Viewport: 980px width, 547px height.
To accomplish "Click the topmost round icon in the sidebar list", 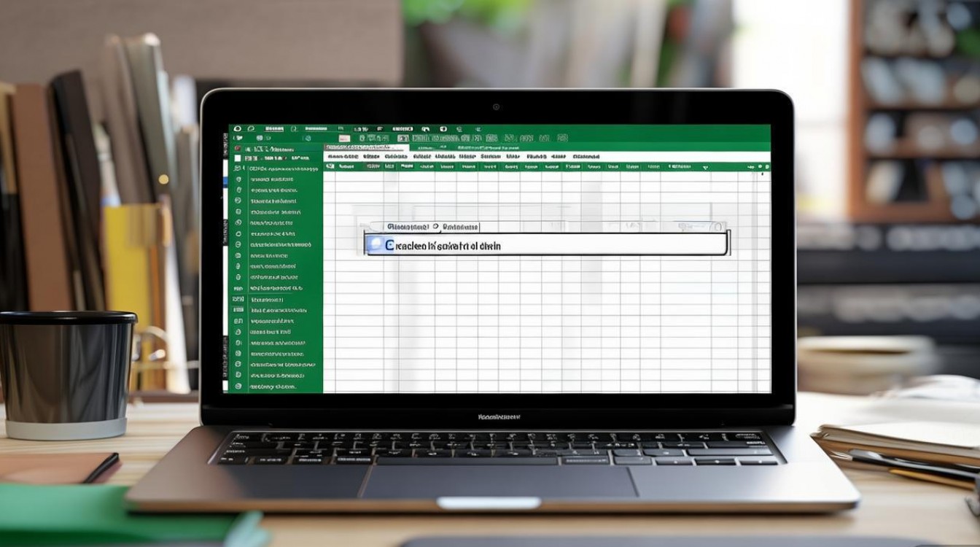I will [x=238, y=179].
